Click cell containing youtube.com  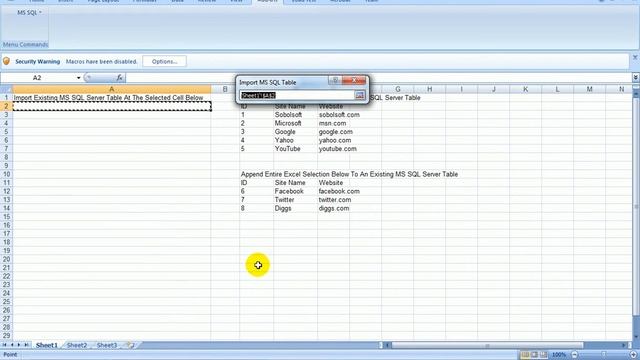(333, 149)
